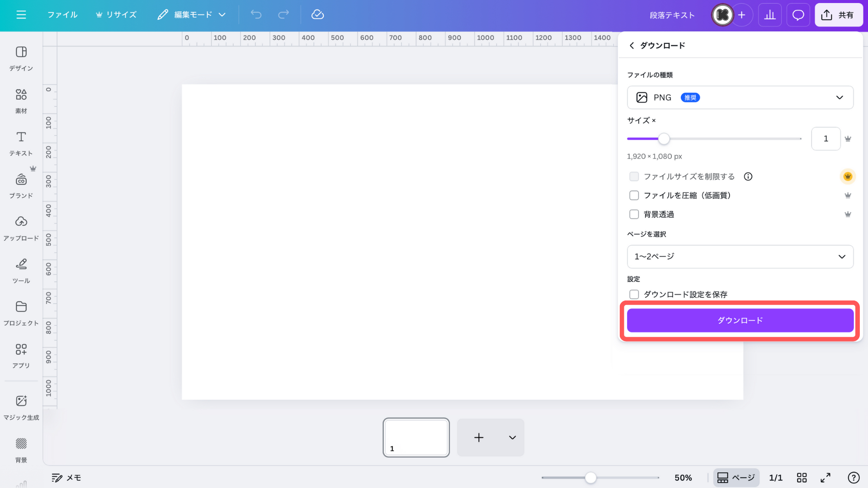Screen dimensions: 868x488
Task: Expand the 1〜2ページ page selection dropdown
Action: pyautogui.click(x=740, y=257)
